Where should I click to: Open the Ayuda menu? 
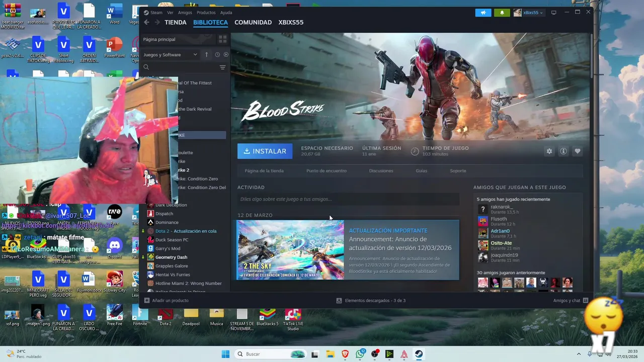[226, 13]
